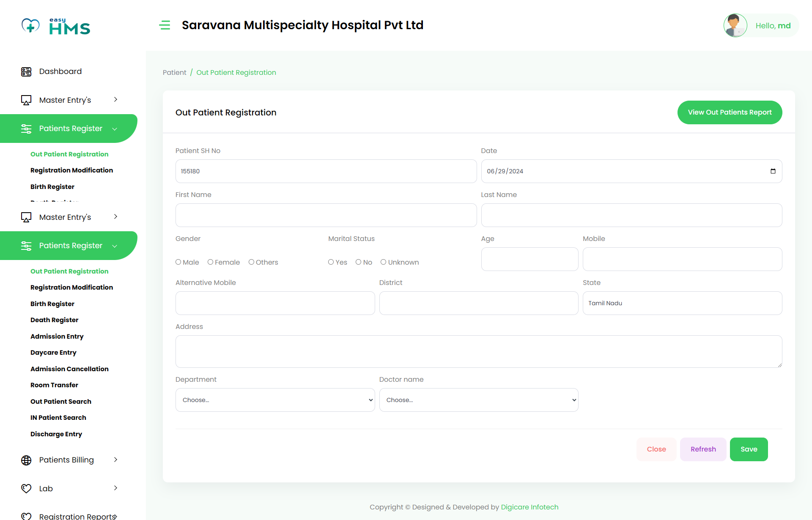Expand Patients Billing submenu chevron
This screenshot has width=812, height=520.
(x=115, y=460)
